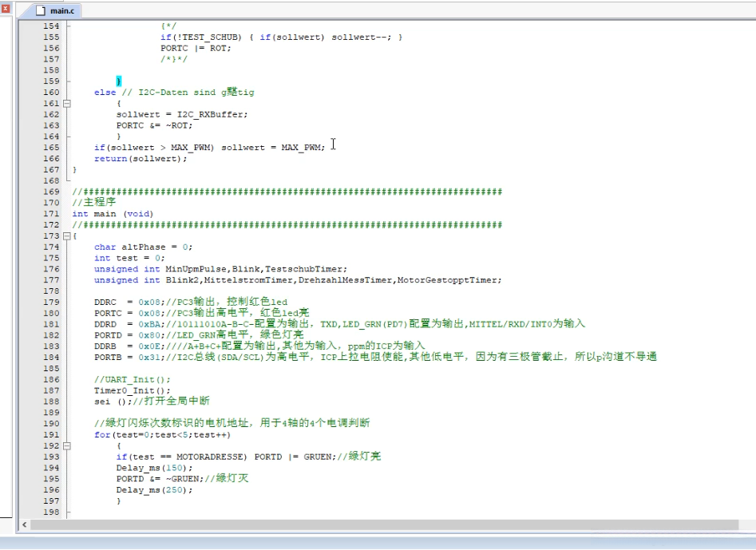
Task: Click 'sei ();' on line 188
Action: tap(113, 402)
